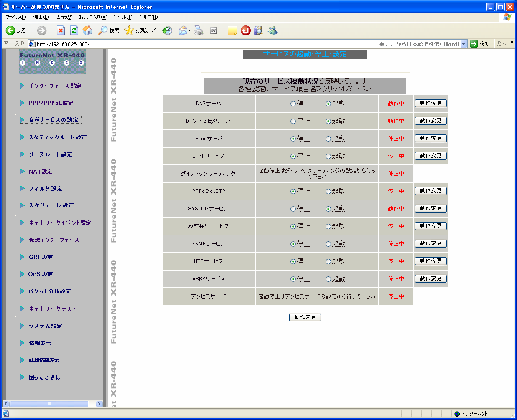Select 起動 for PPPoEtoL2TP

click(328, 191)
